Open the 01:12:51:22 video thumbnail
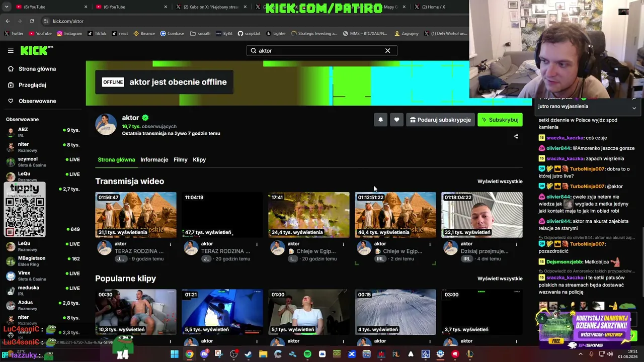Viewport: 644px width, 362px height. coord(395,215)
